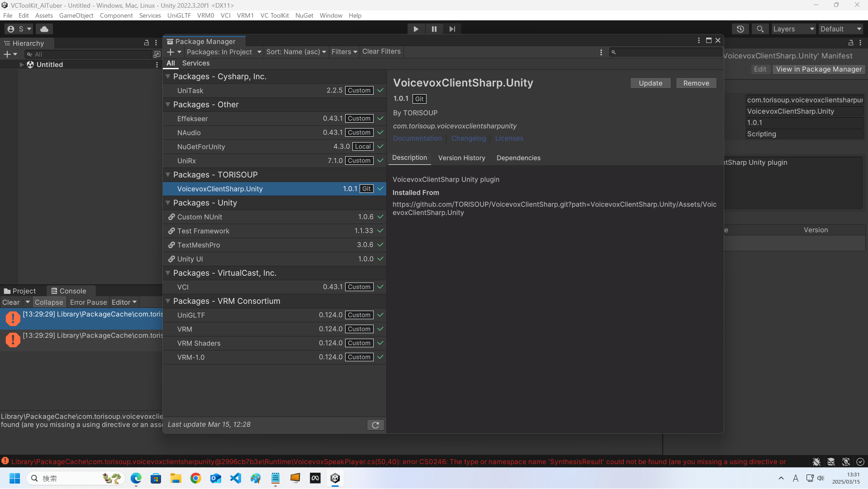Image resolution: width=868 pixels, height=489 pixels.
Task: Toggle Error Pause in Console
Action: pos(88,302)
